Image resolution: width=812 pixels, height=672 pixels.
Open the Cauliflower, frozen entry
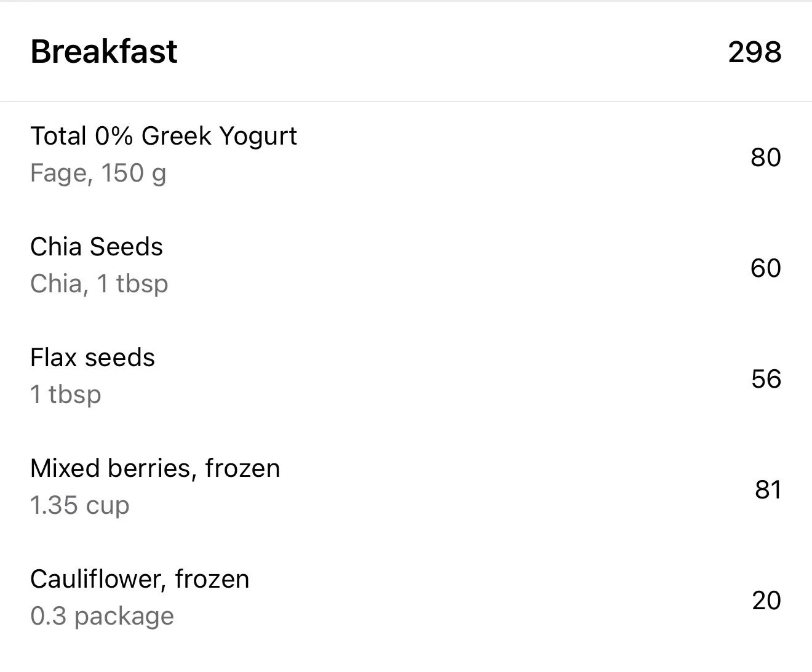point(140,579)
